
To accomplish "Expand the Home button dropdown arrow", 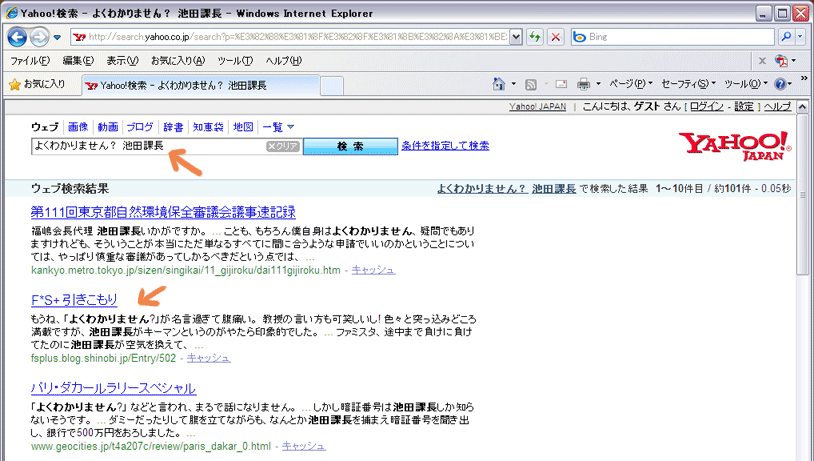I will pos(513,84).
